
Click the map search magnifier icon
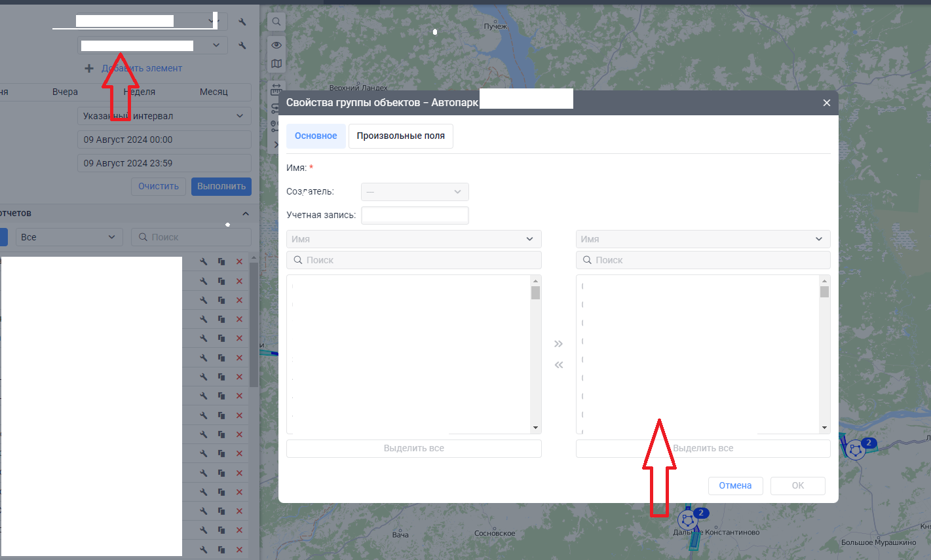pyautogui.click(x=276, y=22)
